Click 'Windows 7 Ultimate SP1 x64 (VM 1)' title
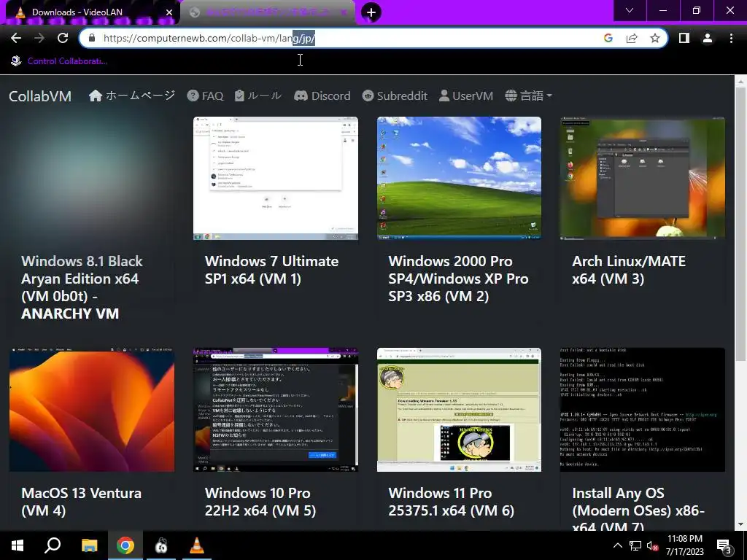Image resolution: width=747 pixels, height=560 pixels. [x=271, y=270]
